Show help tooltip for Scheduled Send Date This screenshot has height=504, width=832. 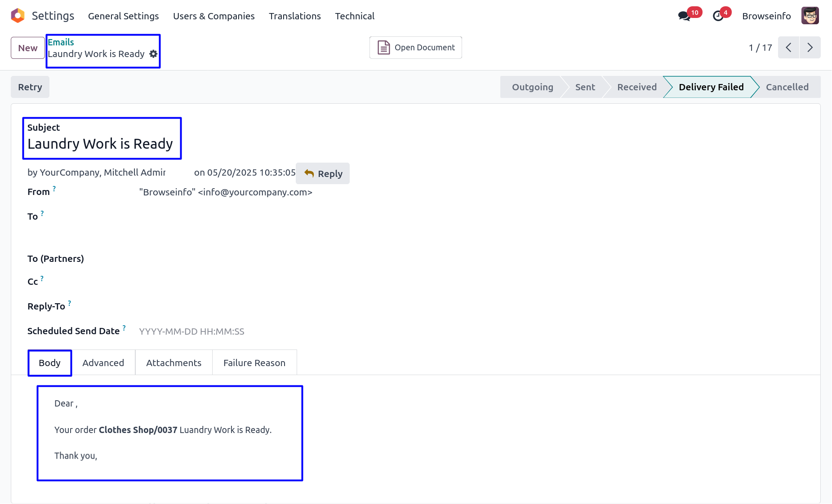[124, 328]
